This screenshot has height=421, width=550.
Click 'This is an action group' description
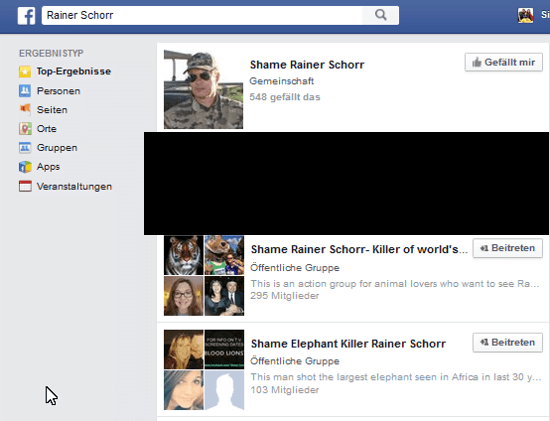[395, 283]
